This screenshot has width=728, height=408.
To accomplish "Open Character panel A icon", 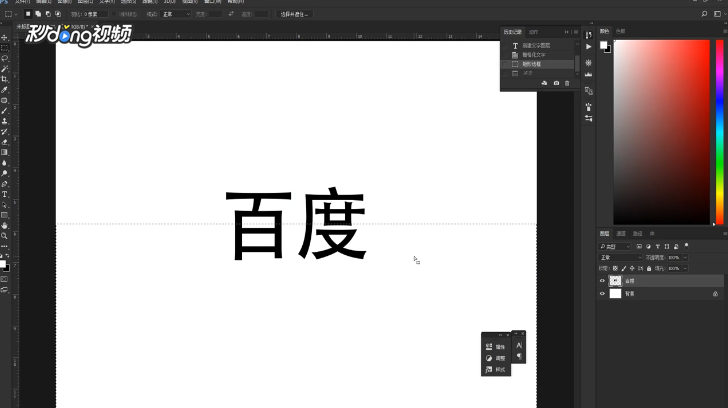I will (x=519, y=345).
